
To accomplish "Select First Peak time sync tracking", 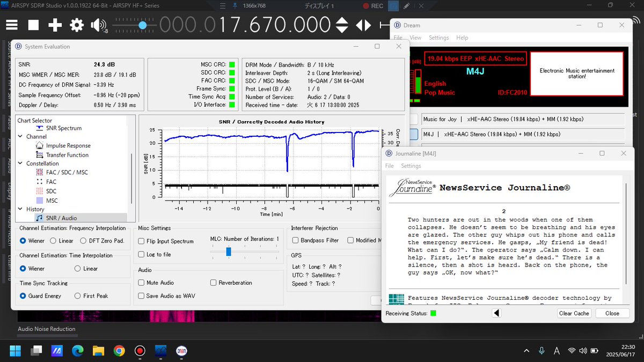I will point(78,296).
